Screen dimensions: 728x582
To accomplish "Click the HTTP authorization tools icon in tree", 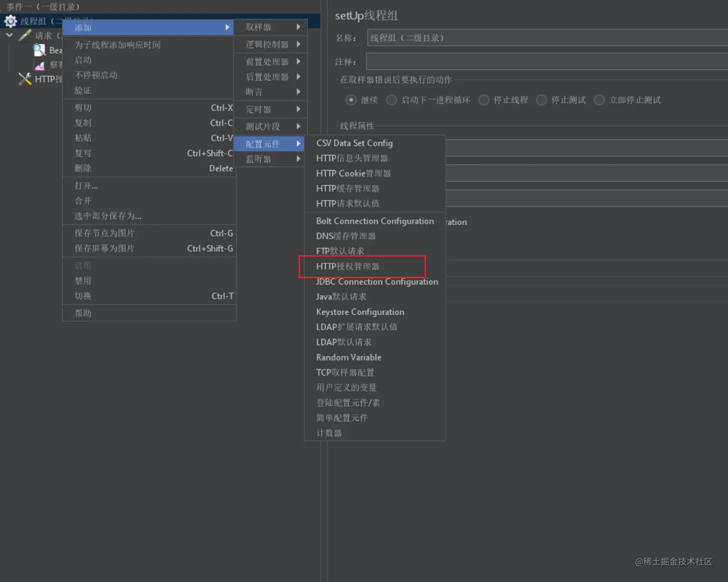I will (25, 79).
